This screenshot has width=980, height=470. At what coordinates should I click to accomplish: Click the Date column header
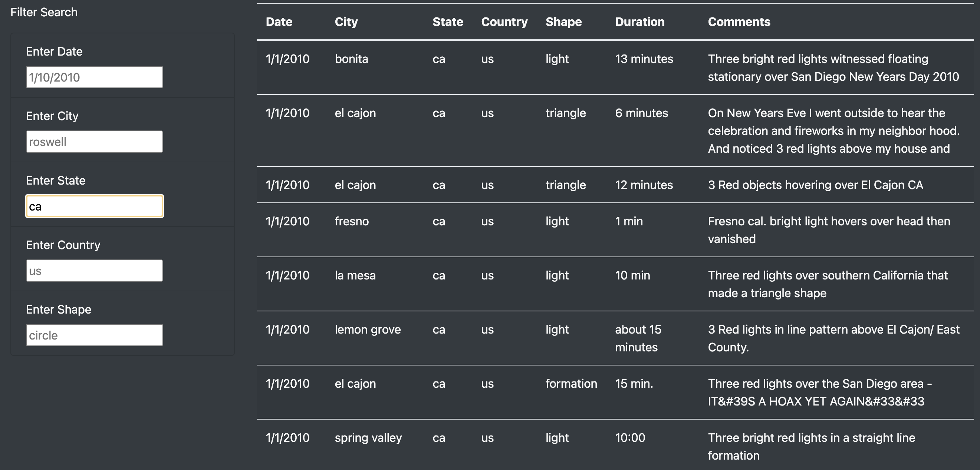point(279,21)
